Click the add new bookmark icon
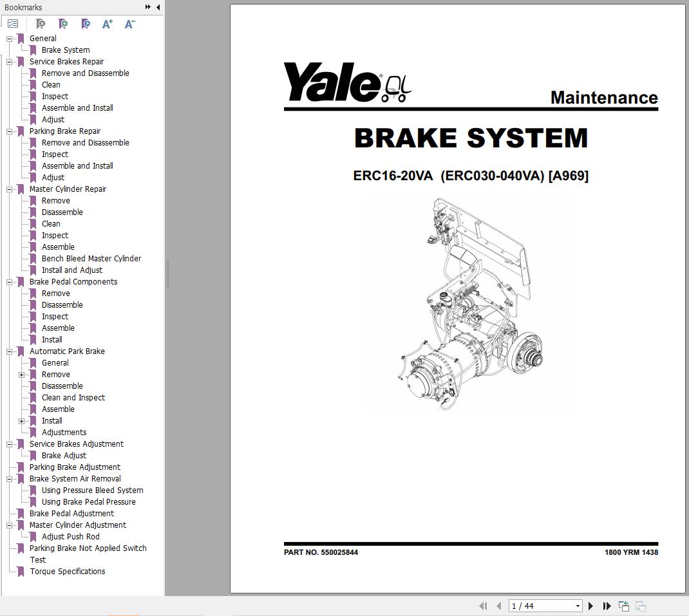 pyautogui.click(x=63, y=24)
